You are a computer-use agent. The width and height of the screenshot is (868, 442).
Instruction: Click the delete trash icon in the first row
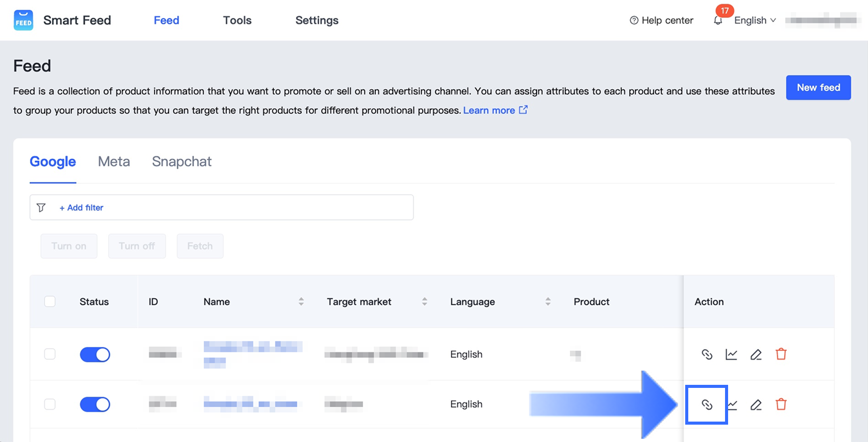[781, 354]
